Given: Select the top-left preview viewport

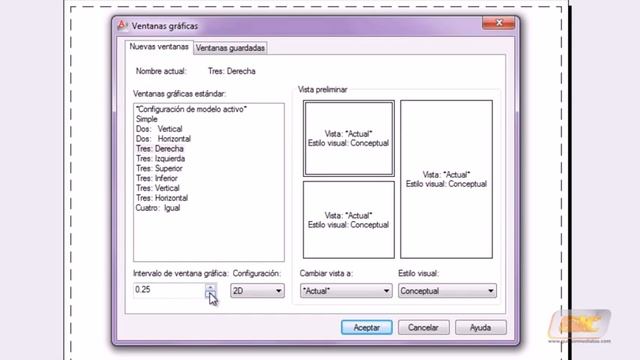Looking at the screenshot, I should tap(349, 138).
